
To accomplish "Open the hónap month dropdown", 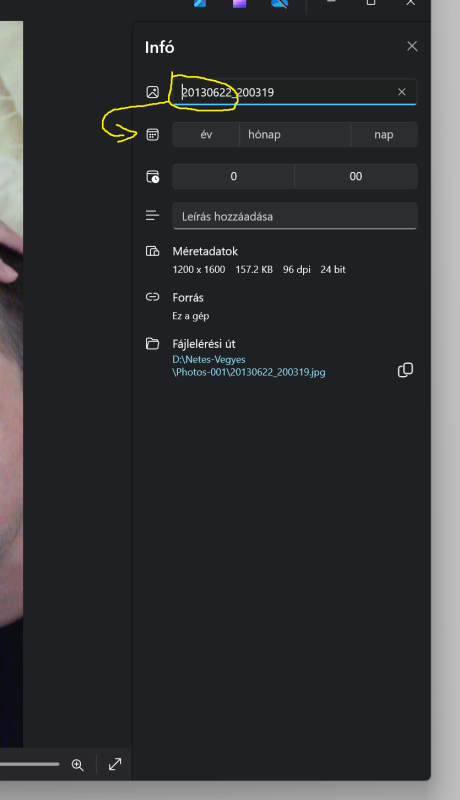I will [295, 135].
